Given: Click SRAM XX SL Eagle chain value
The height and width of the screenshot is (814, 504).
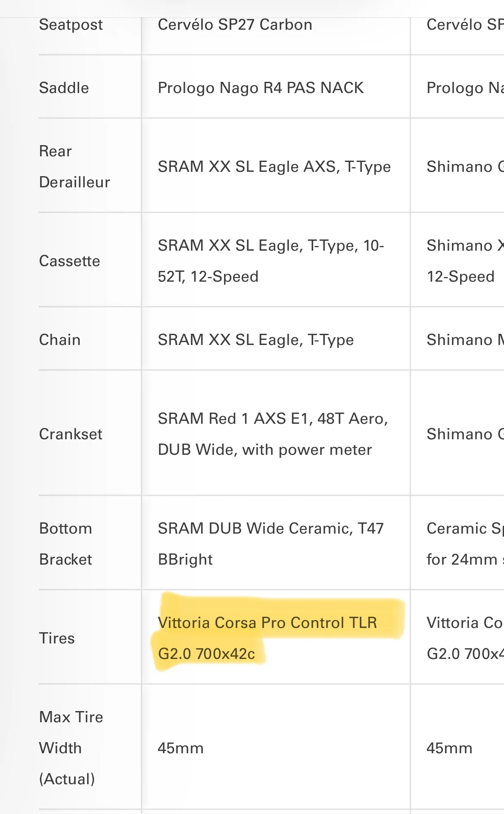Looking at the screenshot, I should point(255,340).
